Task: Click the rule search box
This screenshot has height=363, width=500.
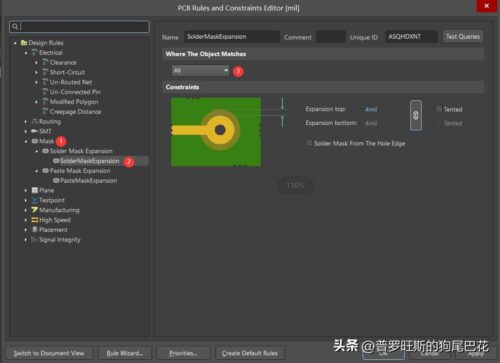Action: point(79,27)
